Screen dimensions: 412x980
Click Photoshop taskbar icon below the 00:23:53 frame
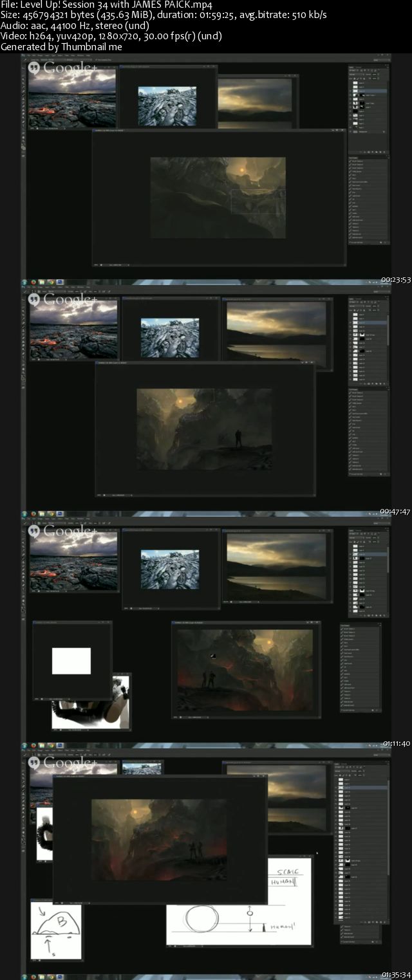[x=60, y=282]
